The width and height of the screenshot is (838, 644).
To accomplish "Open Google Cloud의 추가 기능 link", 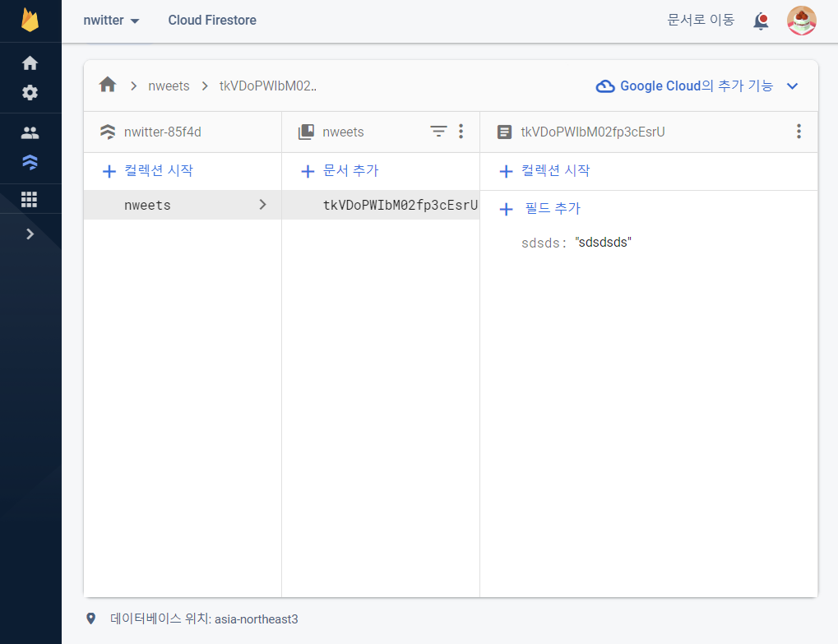I will [697, 86].
